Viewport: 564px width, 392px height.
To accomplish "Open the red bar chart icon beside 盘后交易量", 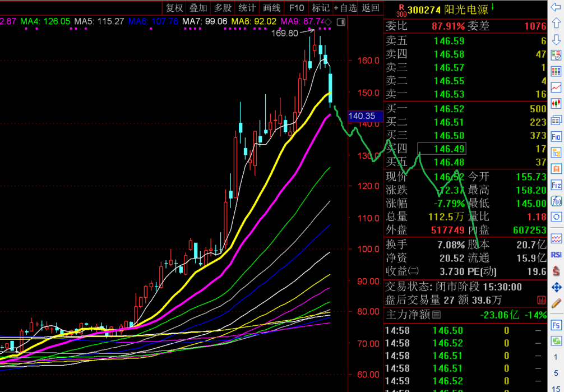I will coord(541,300).
